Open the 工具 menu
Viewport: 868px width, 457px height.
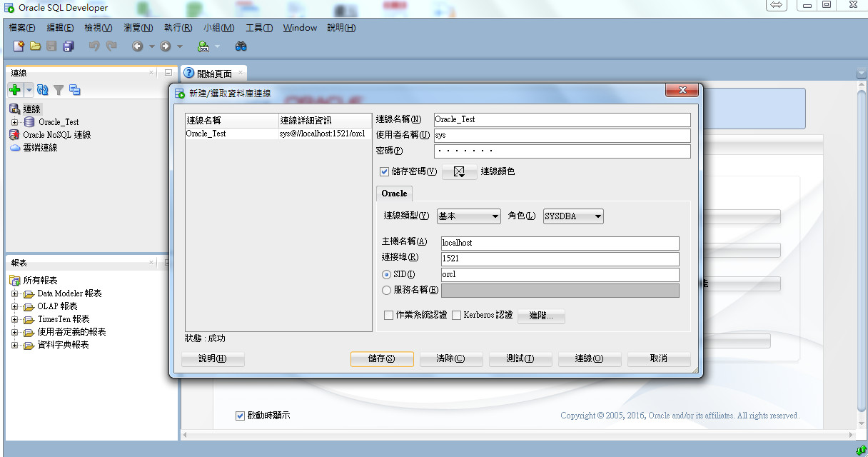[259, 28]
